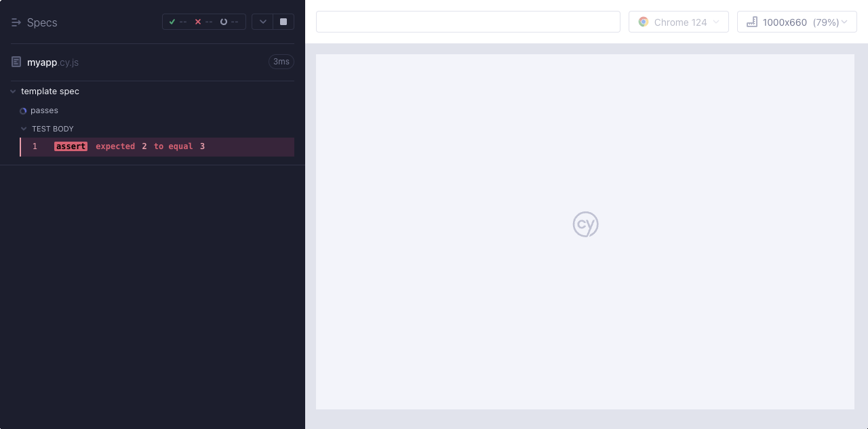Click the spec file document icon
This screenshot has width=868, height=429.
coord(16,62)
